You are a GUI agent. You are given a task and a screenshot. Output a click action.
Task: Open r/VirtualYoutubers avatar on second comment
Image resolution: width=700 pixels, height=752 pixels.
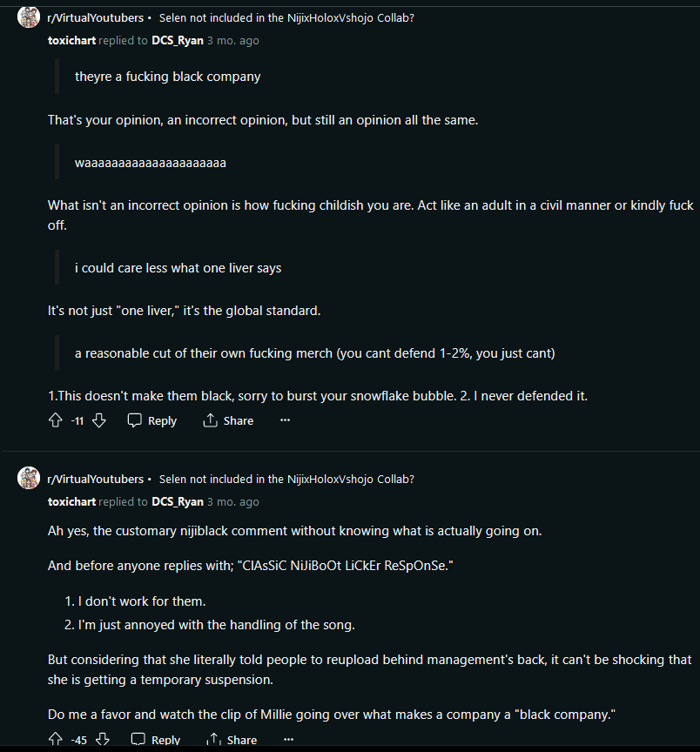[29, 478]
